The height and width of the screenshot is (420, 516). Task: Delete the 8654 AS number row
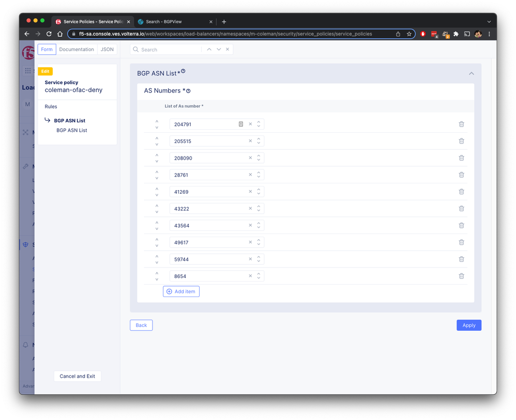(x=461, y=276)
